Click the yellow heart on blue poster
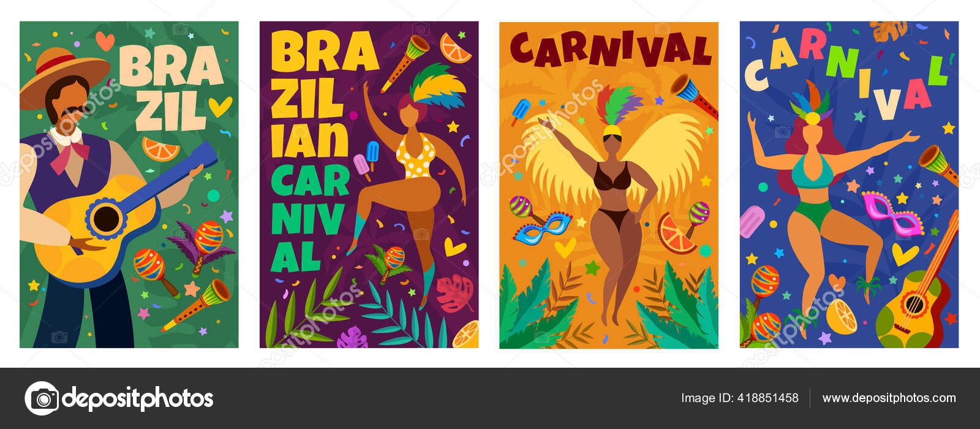This screenshot has height=429, width=980. tap(905, 254)
